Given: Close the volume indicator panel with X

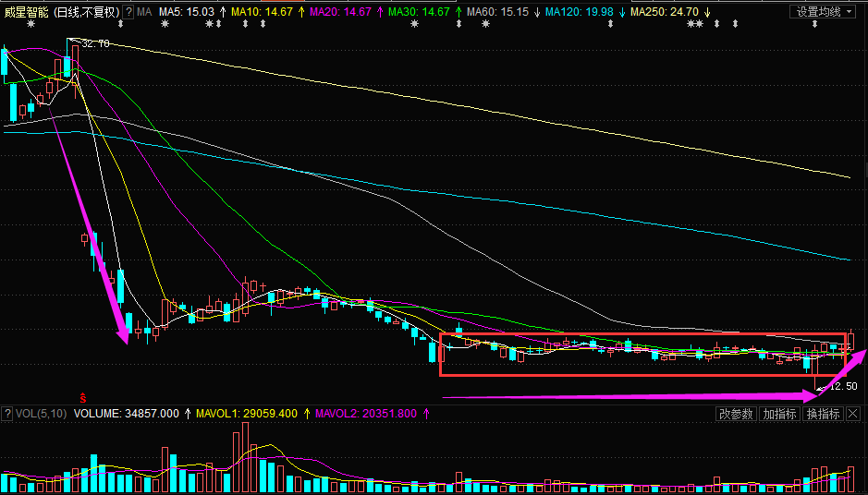Looking at the screenshot, I should point(852,414).
